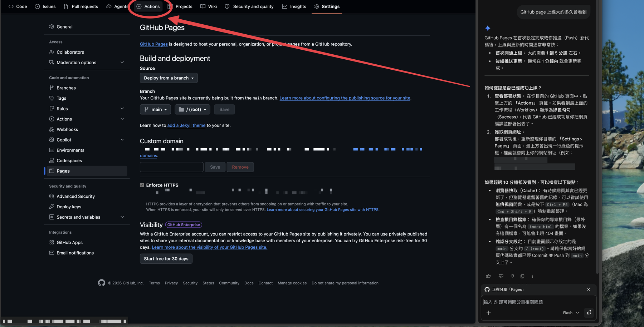The image size is (644, 327).
Task: Expand Secrets and variables chevron
Action: pyautogui.click(x=122, y=217)
